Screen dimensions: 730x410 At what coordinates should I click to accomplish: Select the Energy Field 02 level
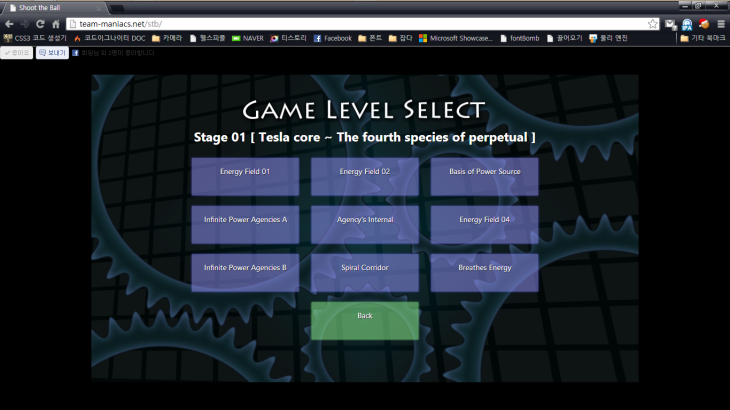point(365,176)
